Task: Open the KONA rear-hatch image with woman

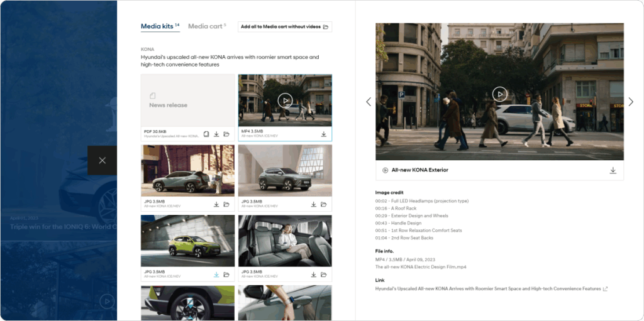Action: [187, 170]
